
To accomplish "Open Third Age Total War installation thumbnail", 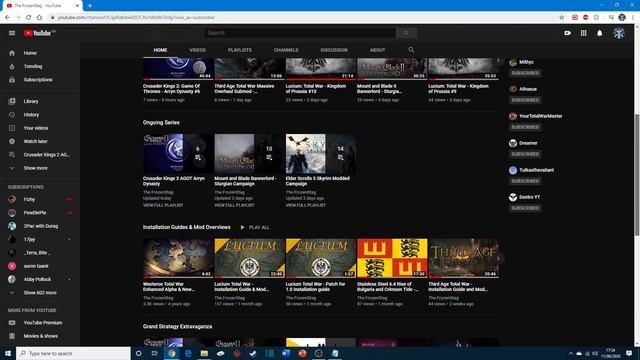I will click(x=464, y=258).
